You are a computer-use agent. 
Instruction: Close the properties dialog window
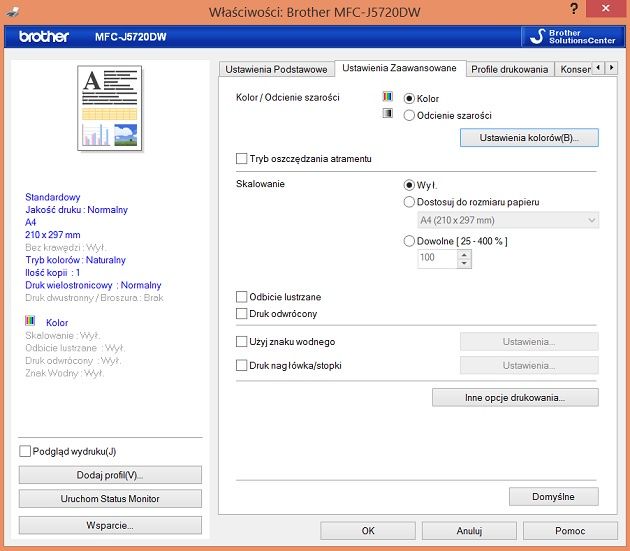[606, 8]
